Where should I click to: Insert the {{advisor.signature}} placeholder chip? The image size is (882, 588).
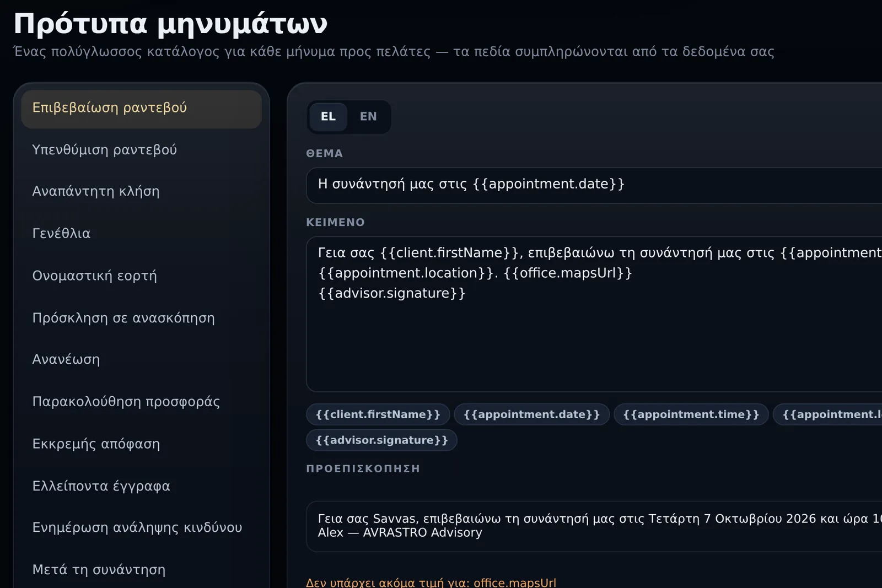click(381, 440)
